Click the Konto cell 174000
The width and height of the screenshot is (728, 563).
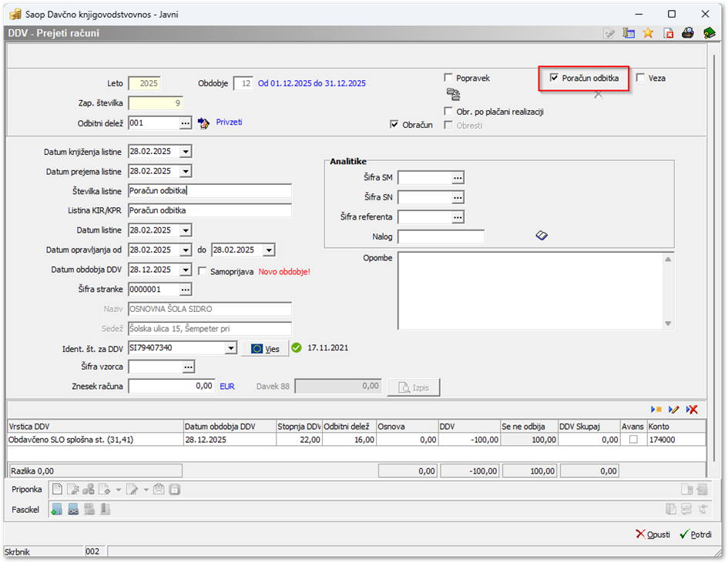point(676,440)
